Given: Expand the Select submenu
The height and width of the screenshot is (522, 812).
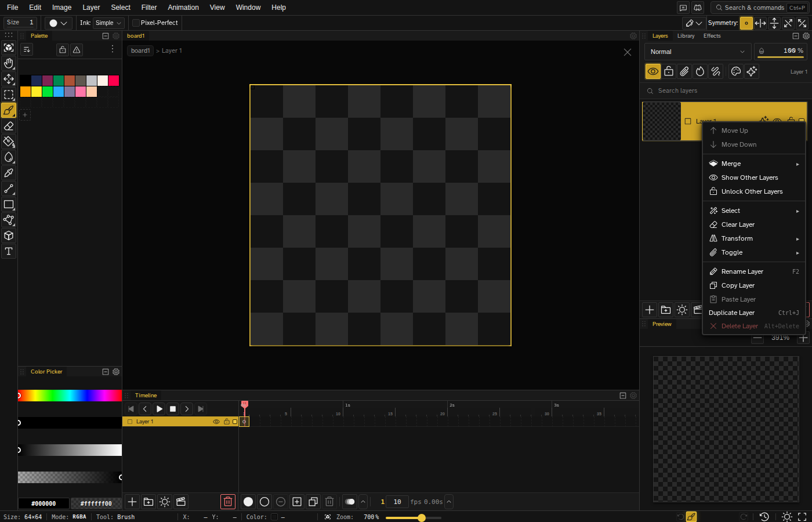Looking at the screenshot, I should coord(754,211).
